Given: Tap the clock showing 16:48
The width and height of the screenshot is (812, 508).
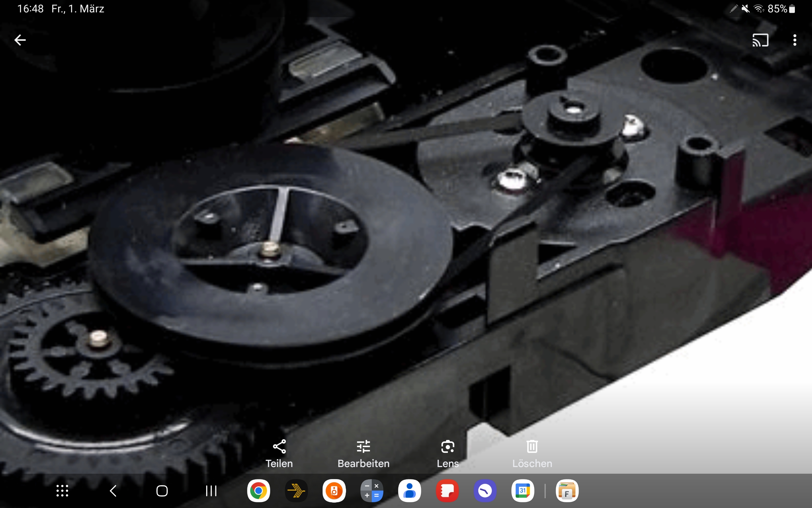Looking at the screenshot, I should click(30, 9).
